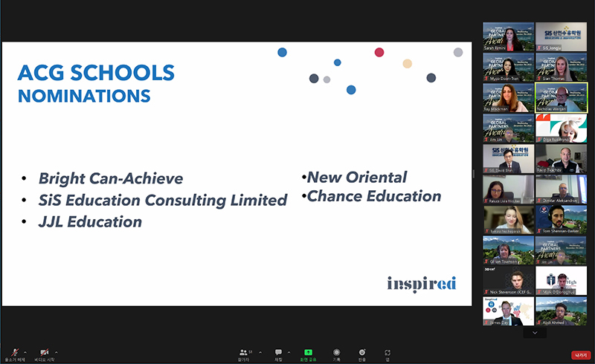Click muted mic icon on Mark O'Donoghue tile
This screenshot has height=364, width=595.
(x=539, y=292)
